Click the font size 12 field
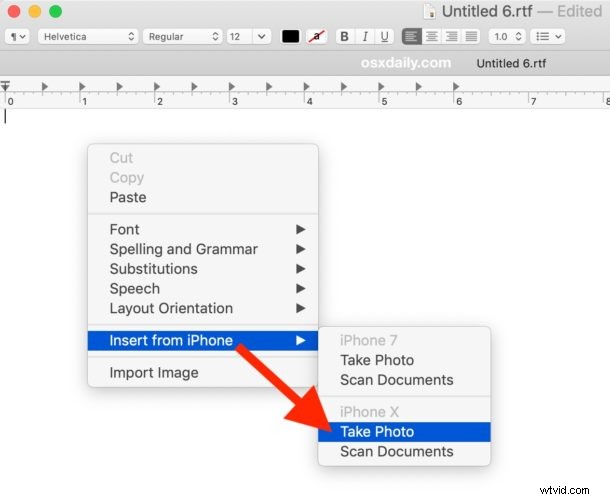The image size is (610, 500). [240, 37]
